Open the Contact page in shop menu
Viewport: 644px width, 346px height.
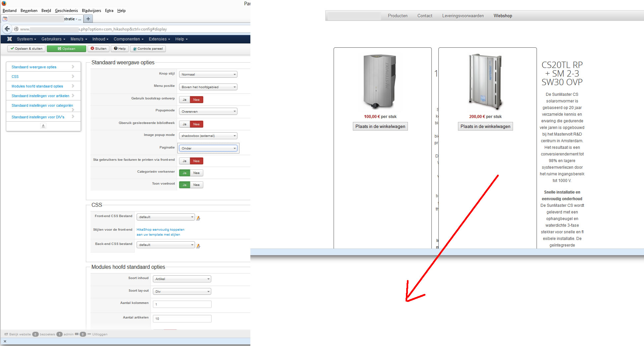click(x=425, y=16)
